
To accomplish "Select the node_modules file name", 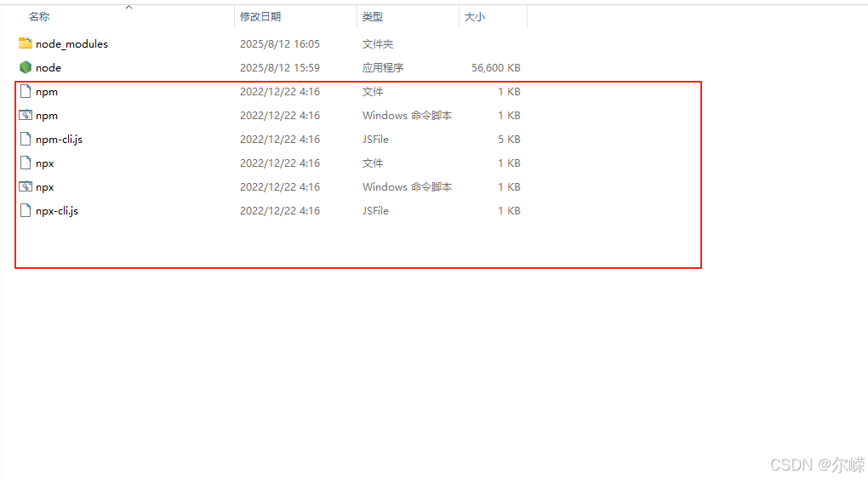I will point(72,43).
